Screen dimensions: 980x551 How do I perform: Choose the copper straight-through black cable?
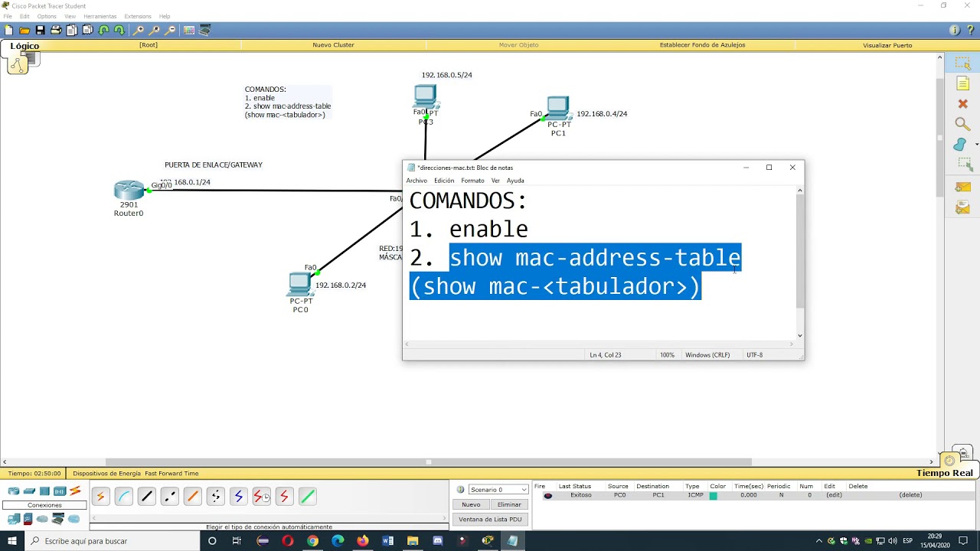tap(147, 497)
